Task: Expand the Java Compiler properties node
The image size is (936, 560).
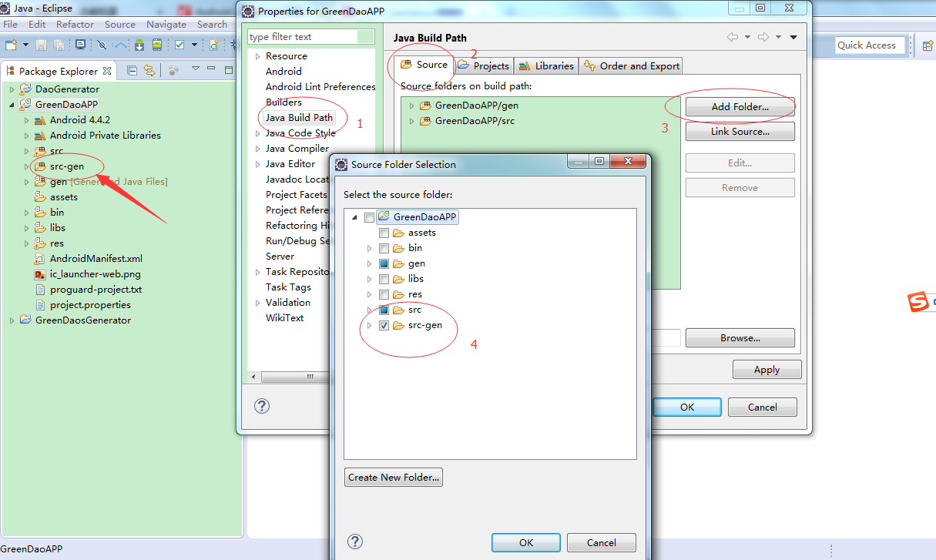Action: (258, 149)
